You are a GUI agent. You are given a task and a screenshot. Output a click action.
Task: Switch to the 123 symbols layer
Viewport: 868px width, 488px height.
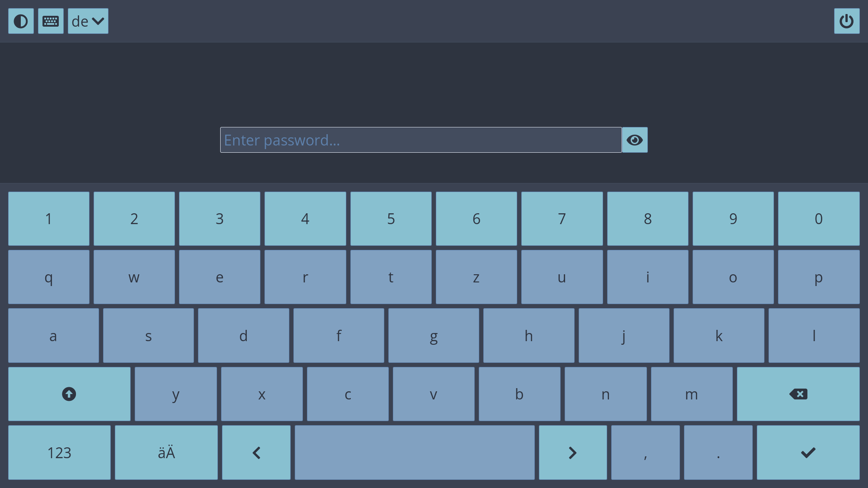pos(59,452)
